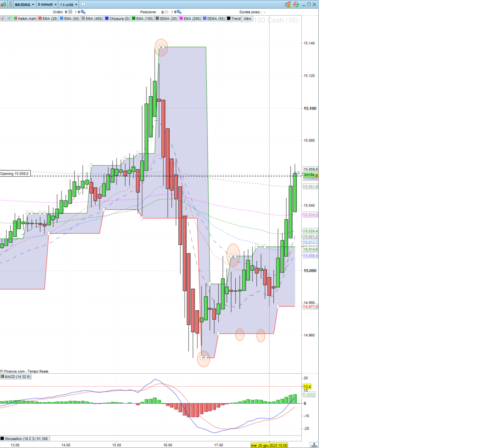Click the alert warning chart icon
Viewport: 478px width, 448px height.
[x=288, y=5]
